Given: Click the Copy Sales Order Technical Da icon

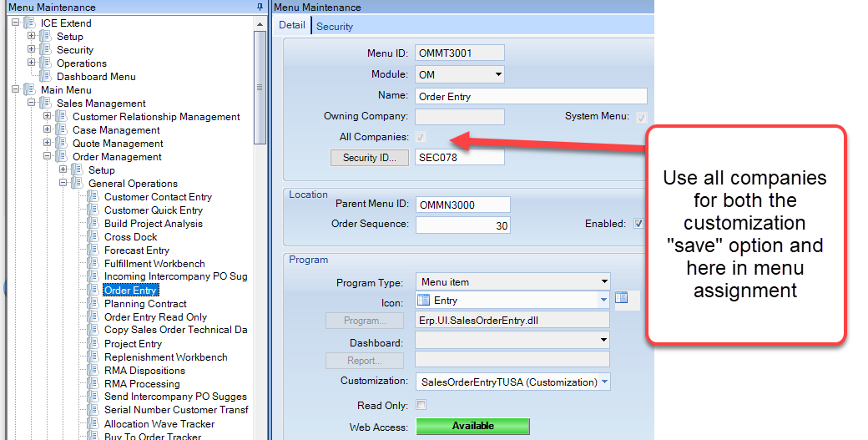Looking at the screenshot, I should tap(93, 330).
